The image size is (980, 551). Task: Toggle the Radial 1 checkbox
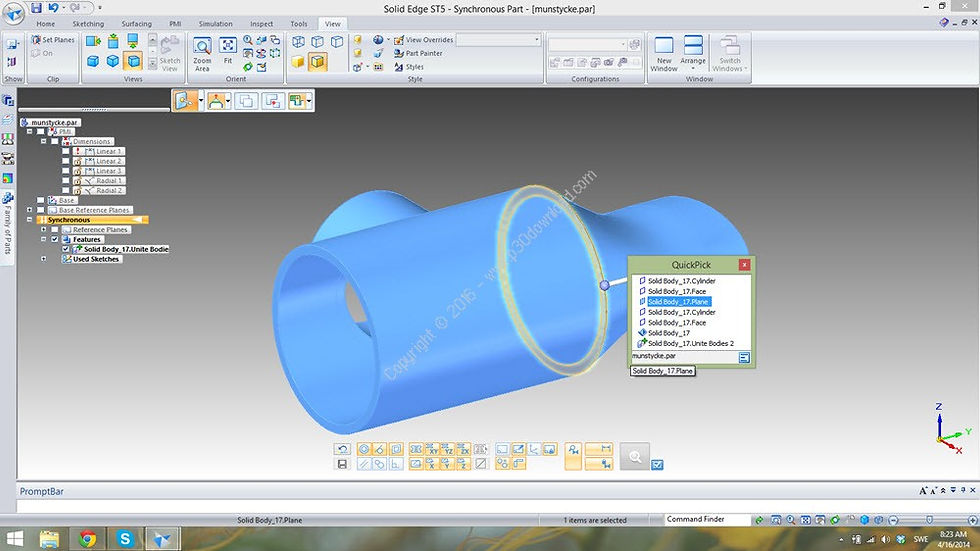(66, 181)
